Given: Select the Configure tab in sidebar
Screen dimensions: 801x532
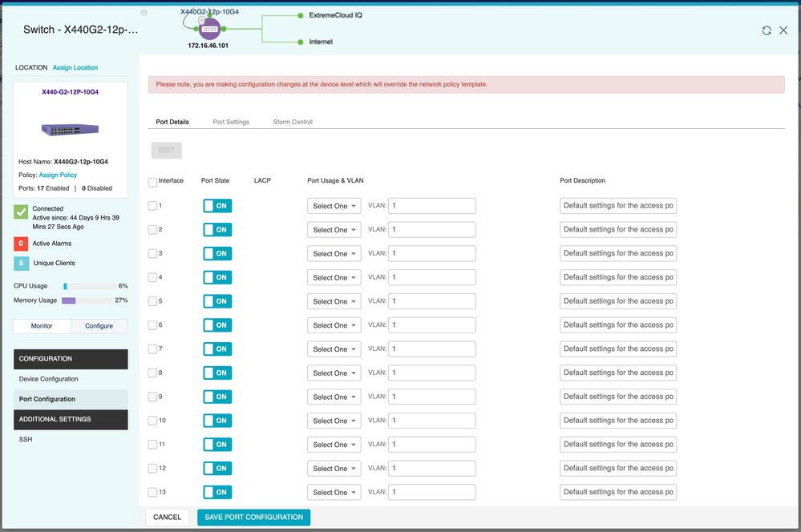Looking at the screenshot, I should 99,326.
